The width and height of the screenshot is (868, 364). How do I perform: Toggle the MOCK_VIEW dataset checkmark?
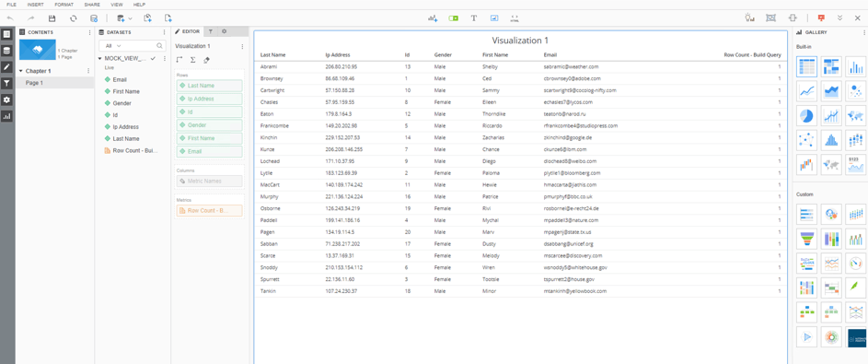(153, 58)
